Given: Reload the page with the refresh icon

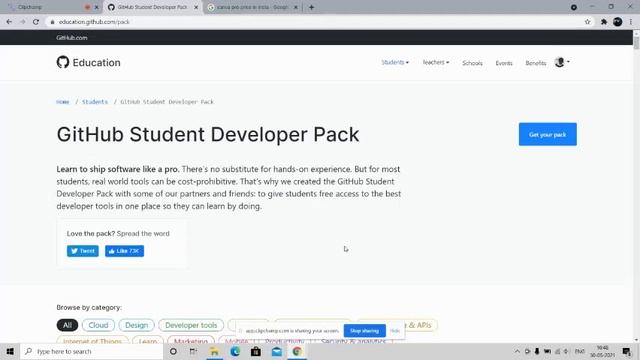Looking at the screenshot, I should click(x=36, y=22).
